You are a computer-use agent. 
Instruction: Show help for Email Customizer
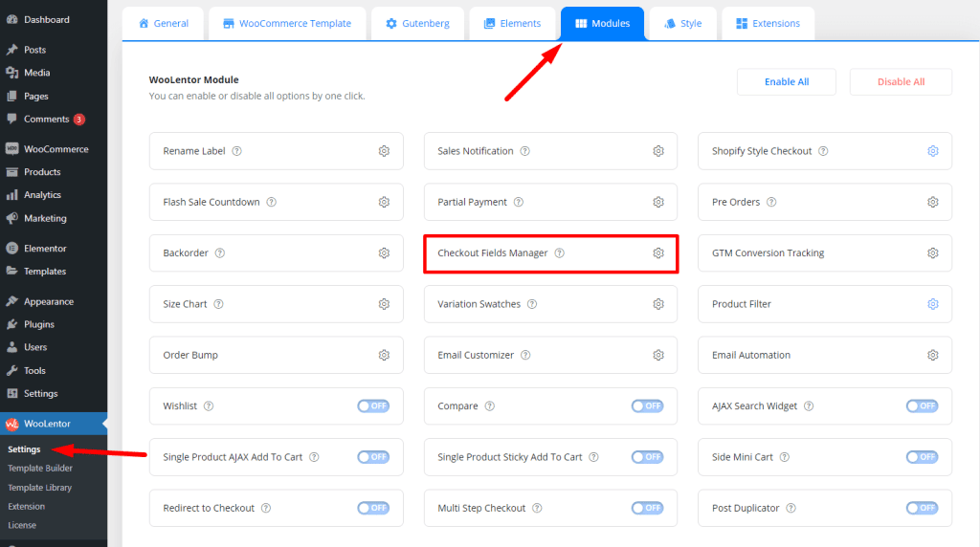pyautogui.click(x=525, y=356)
